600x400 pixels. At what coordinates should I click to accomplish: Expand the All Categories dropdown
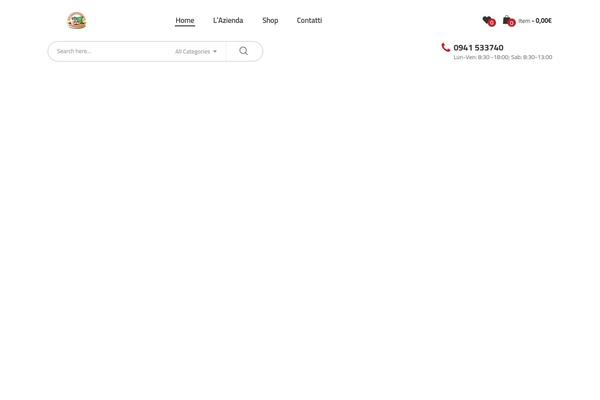point(196,51)
